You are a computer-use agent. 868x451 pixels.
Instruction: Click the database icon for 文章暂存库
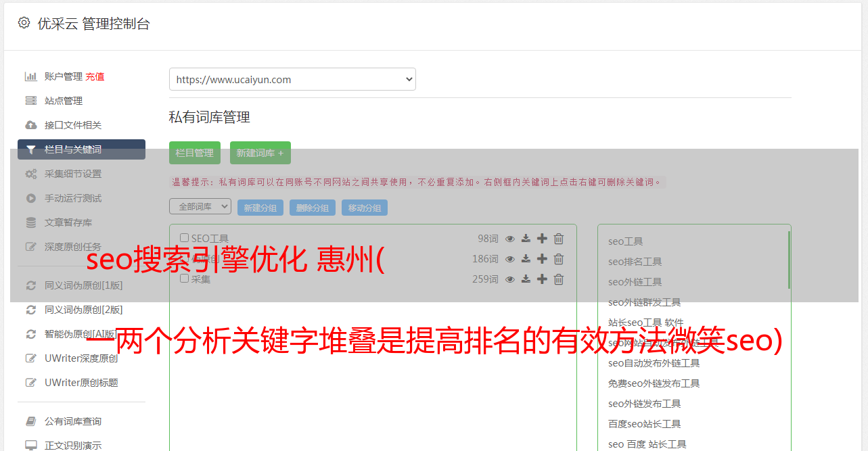click(x=30, y=222)
